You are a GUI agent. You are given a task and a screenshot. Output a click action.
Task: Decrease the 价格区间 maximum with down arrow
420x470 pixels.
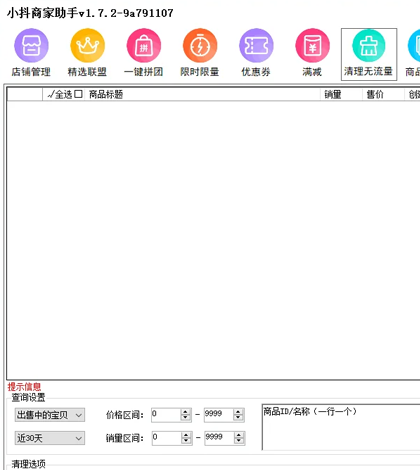pos(238,418)
